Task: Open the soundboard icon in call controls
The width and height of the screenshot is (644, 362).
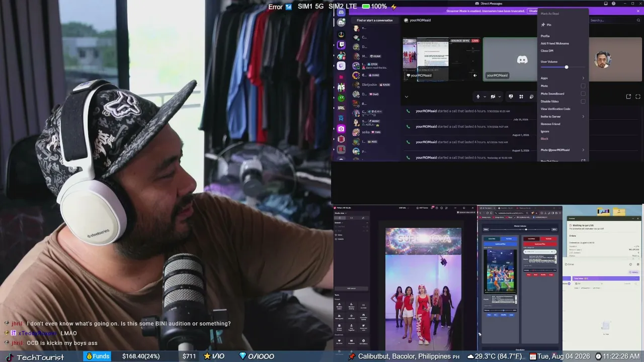Action: 531,97
